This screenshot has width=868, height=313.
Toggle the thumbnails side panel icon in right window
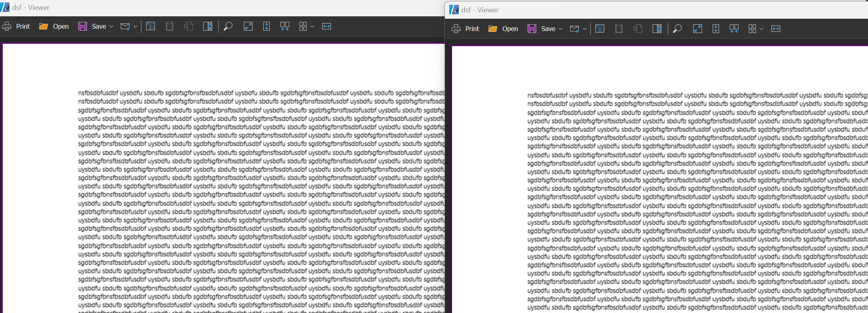click(657, 29)
